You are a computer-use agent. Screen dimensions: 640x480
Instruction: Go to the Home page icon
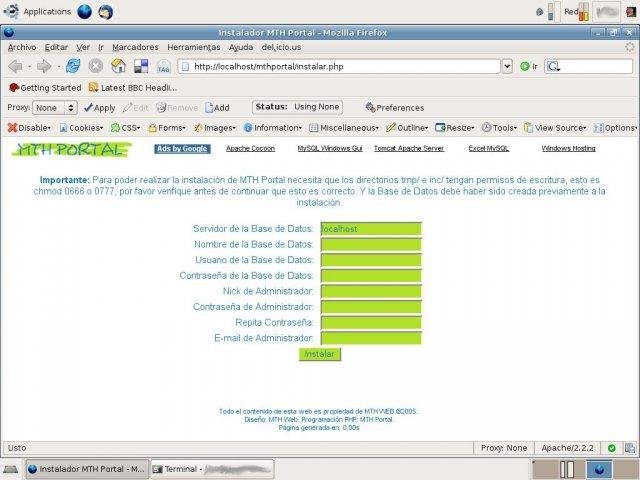pyautogui.click(x=118, y=66)
